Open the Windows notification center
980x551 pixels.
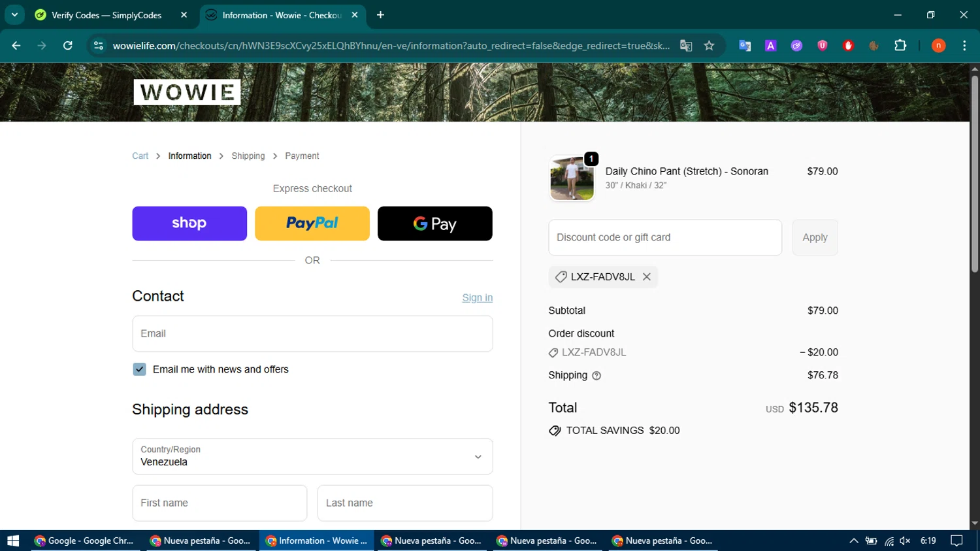pos(957,541)
